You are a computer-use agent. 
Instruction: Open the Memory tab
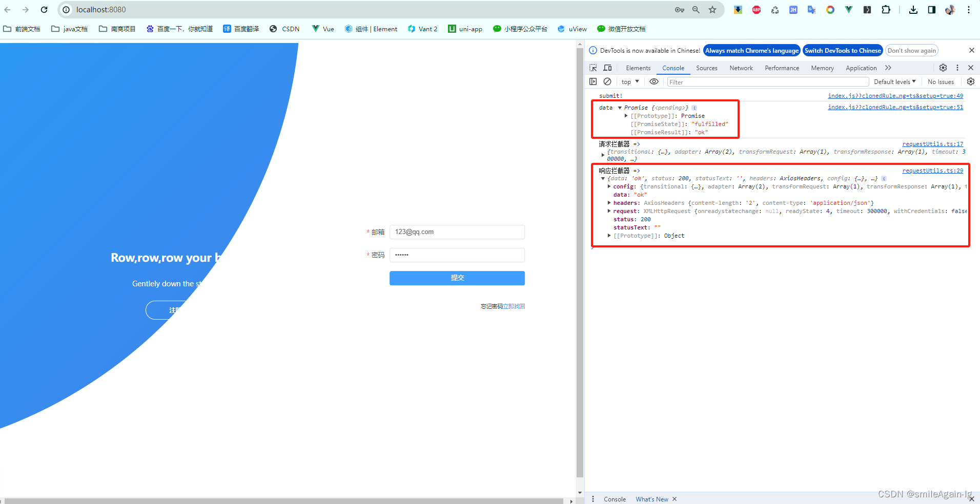click(x=823, y=68)
